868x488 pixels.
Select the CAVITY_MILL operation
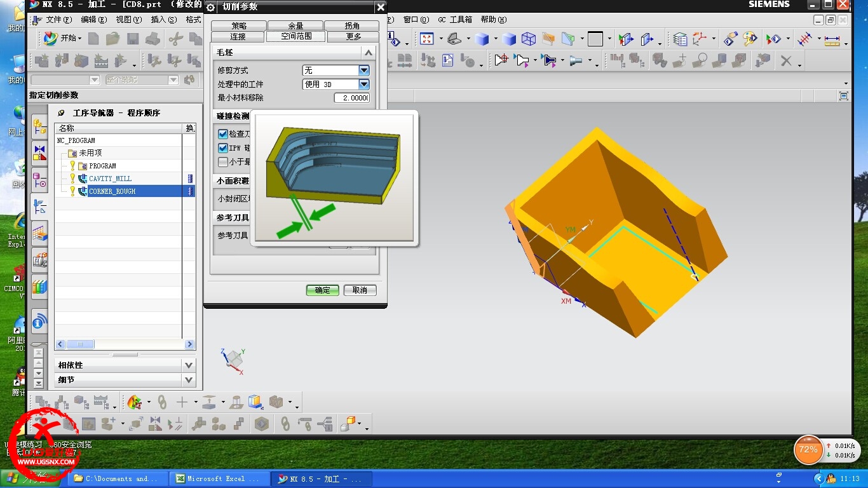click(110, 179)
